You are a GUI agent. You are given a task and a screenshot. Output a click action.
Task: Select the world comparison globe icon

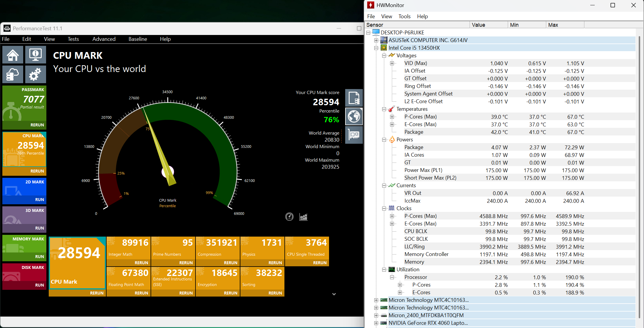click(x=354, y=116)
